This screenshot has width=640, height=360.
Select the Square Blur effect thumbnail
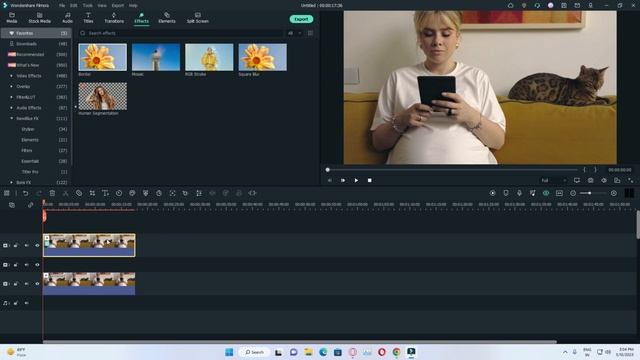pos(262,57)
